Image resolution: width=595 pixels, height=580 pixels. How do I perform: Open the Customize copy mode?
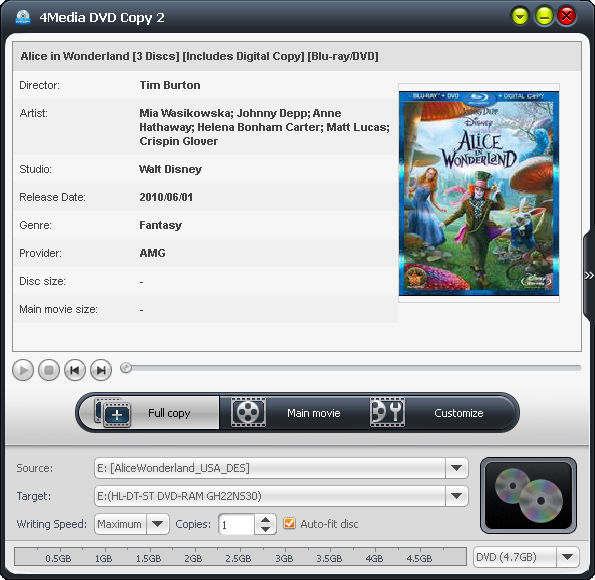[x=440, y=413]
